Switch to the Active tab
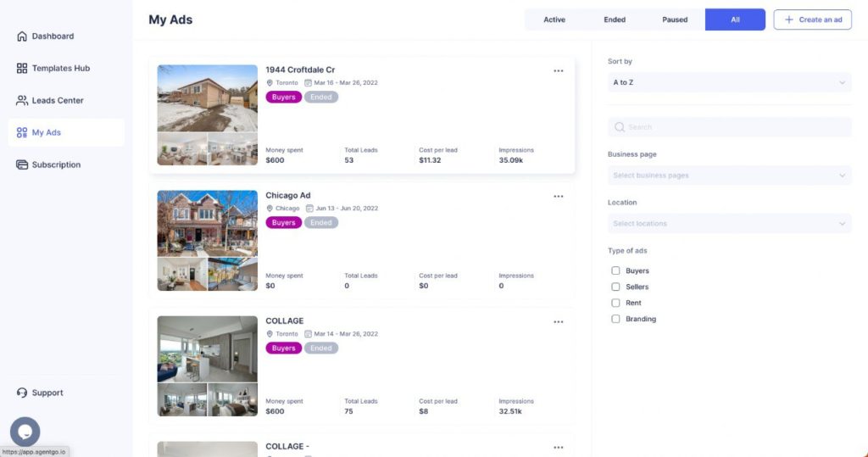 pyautogui.click(x=554, y=20)
